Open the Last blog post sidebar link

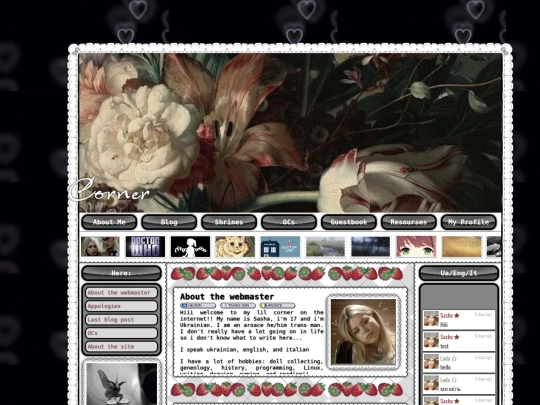coord(121,320)
